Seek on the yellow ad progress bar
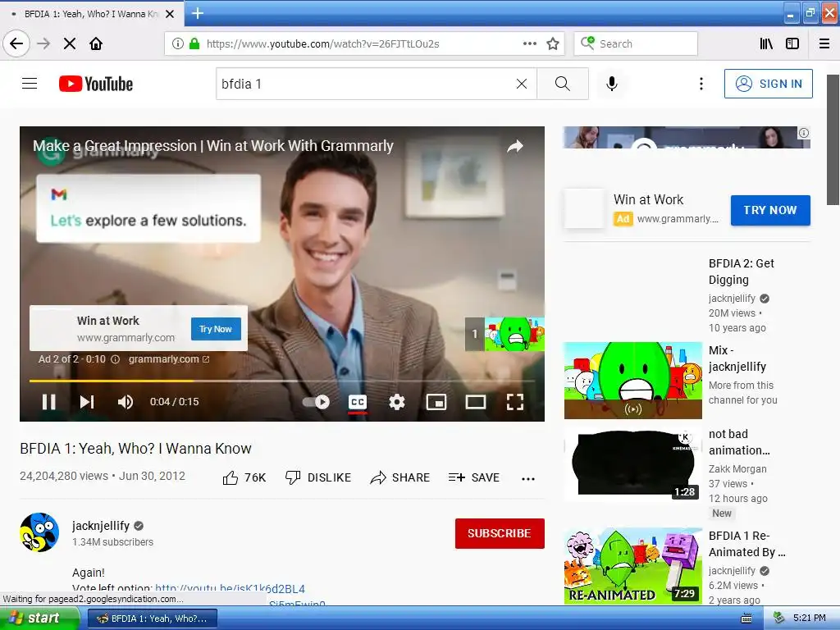This screenshot has height=630, width=840. [282, 381]
